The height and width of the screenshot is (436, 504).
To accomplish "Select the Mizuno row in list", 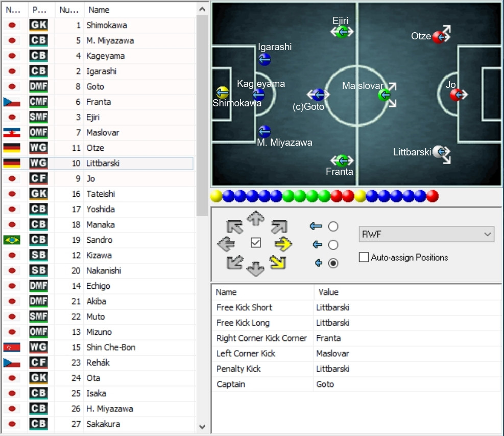I will (98, 332).
